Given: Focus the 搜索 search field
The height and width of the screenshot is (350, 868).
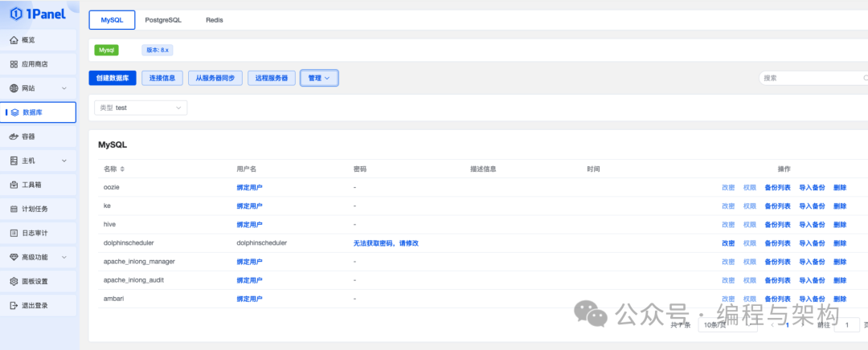Looking at the screenshot, I should tap(813, 78).
